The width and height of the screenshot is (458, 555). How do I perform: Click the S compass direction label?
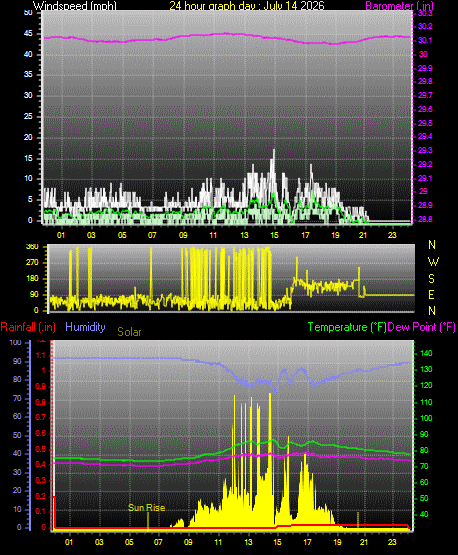click(x=431, y=279)
